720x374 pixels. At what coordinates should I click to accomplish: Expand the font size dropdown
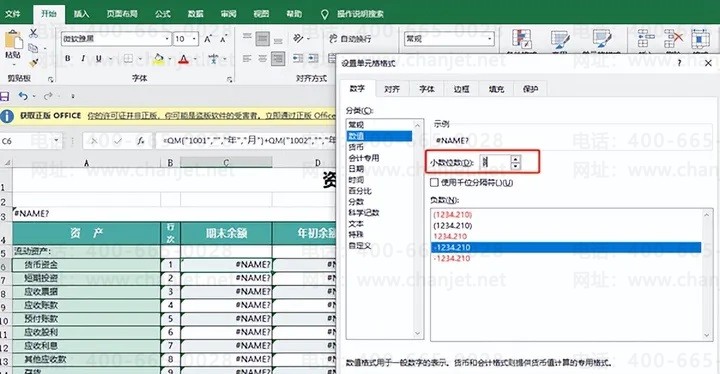pyautogui.click(x=195, y=39)
